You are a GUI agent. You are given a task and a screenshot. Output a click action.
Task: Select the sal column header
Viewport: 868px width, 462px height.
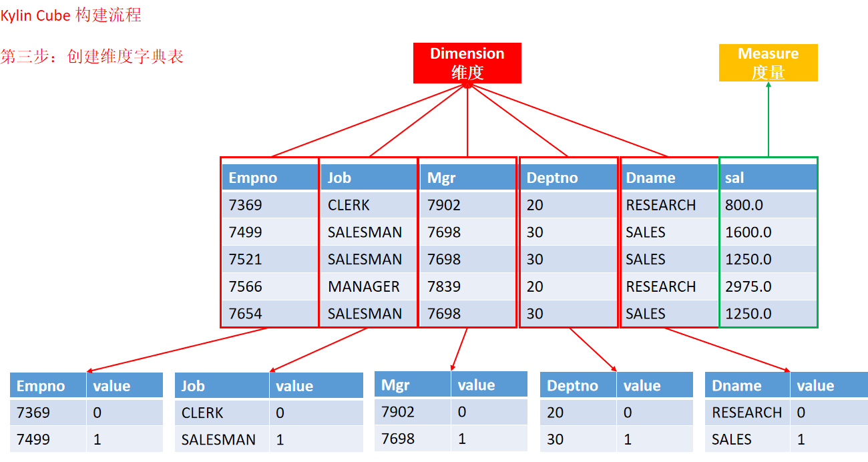pos(768,178)
